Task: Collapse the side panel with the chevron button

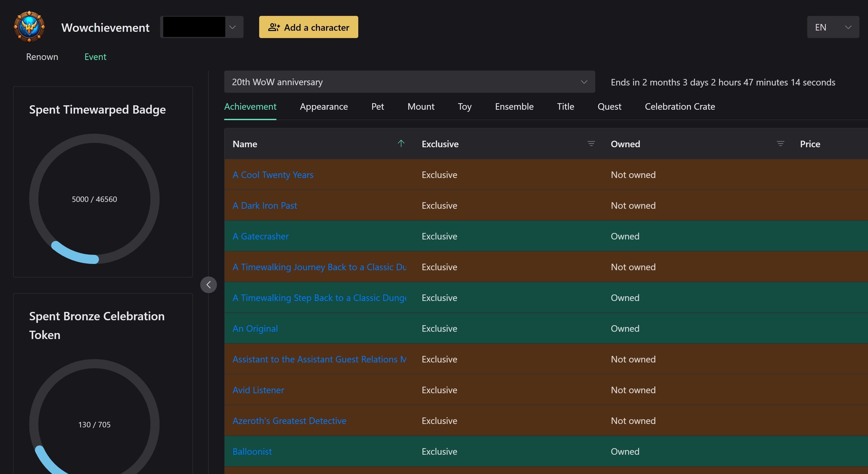Action: [209, 285]
